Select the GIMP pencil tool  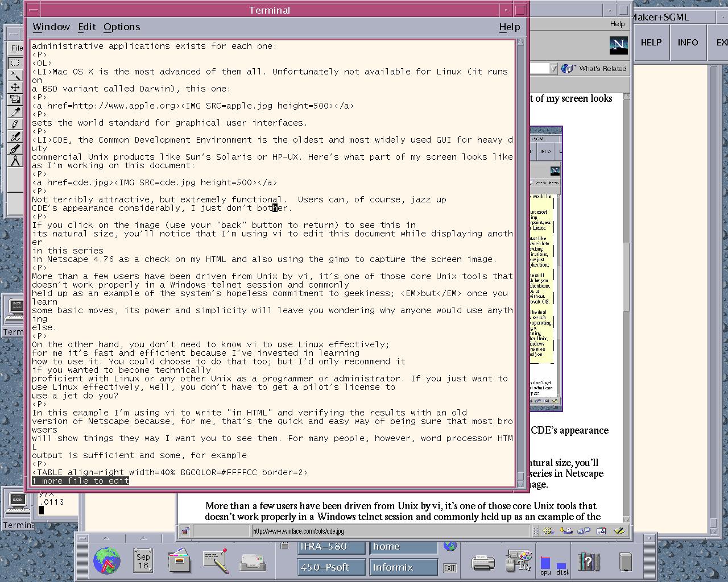(15, 124)
